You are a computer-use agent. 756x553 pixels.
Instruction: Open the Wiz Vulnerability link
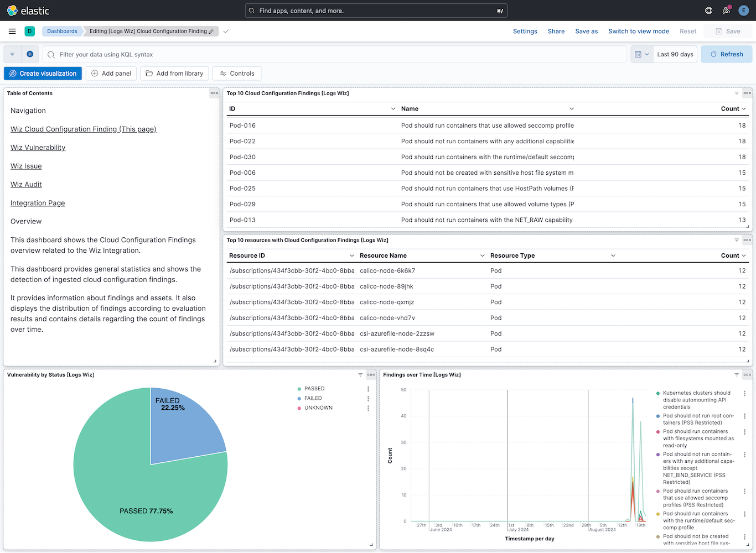[38, 147]
